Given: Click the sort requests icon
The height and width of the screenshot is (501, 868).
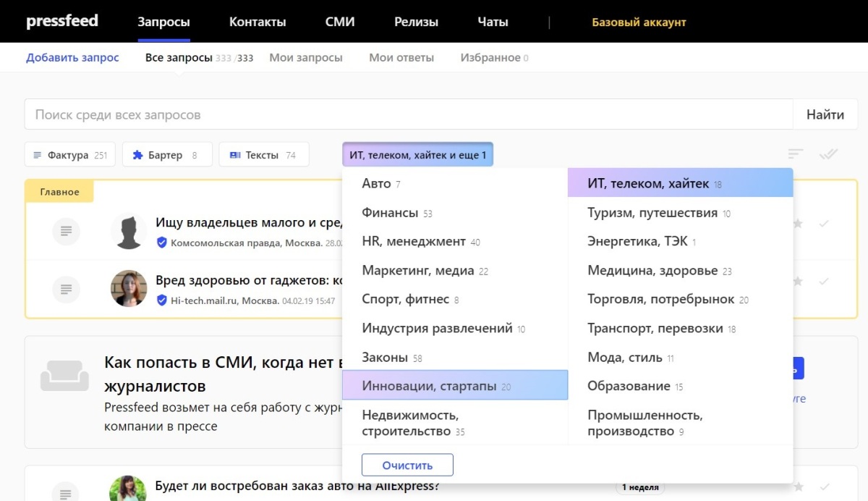Looking at the screenshot, I should pyautogui.click(x=796, y=154).
